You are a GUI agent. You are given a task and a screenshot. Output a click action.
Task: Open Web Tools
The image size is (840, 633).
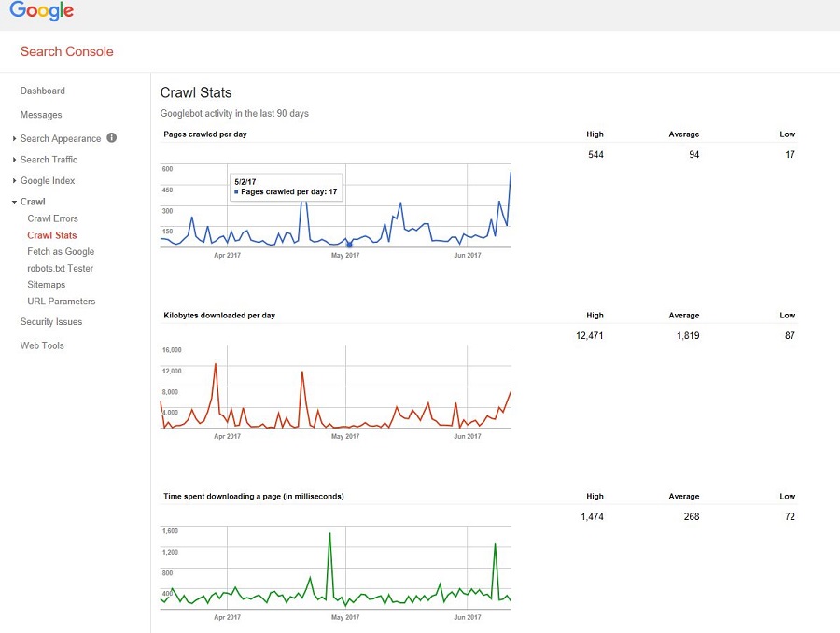pyautogui.click(x=42, y=345)
